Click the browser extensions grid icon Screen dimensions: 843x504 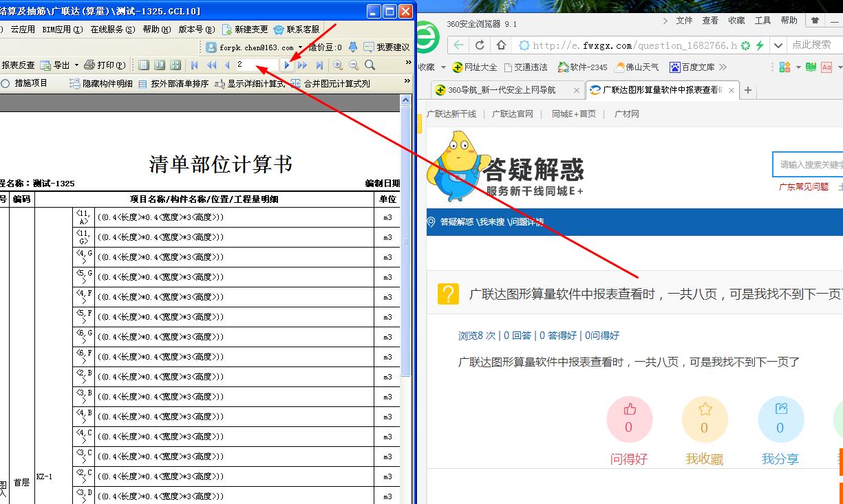point(785,67)
